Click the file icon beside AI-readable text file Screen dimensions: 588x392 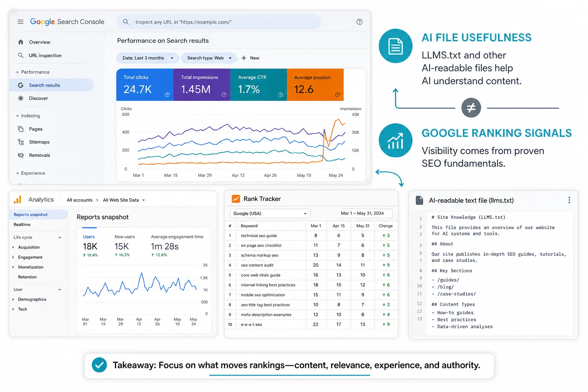coord(420,200)
